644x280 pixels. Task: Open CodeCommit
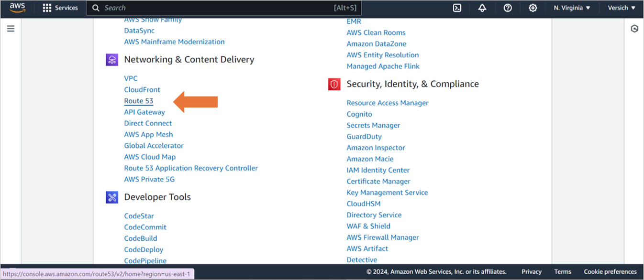(x=145, y=227)
